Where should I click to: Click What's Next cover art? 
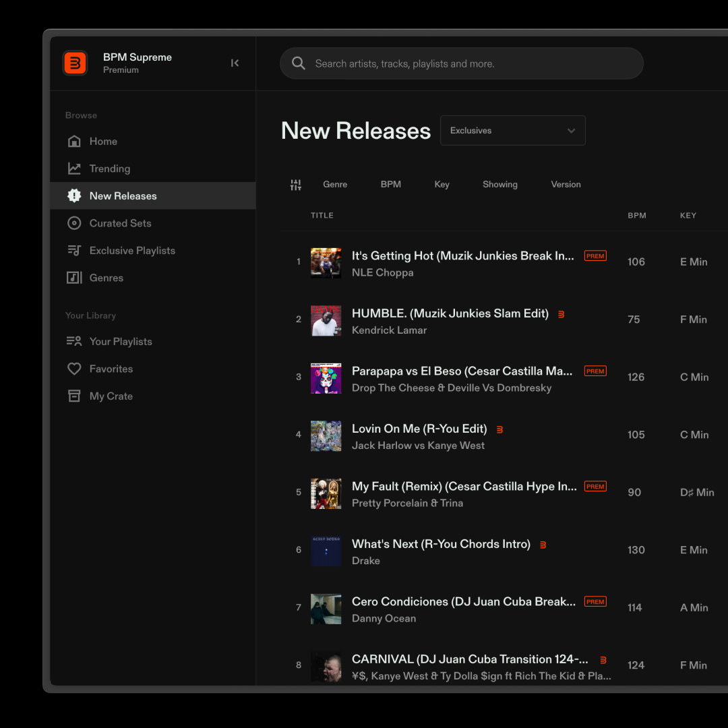coord(326,551)
